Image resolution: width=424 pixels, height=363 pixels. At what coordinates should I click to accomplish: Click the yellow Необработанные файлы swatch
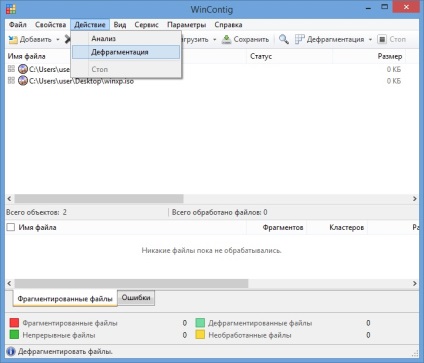pyautogui.click(x=200, y=335)
